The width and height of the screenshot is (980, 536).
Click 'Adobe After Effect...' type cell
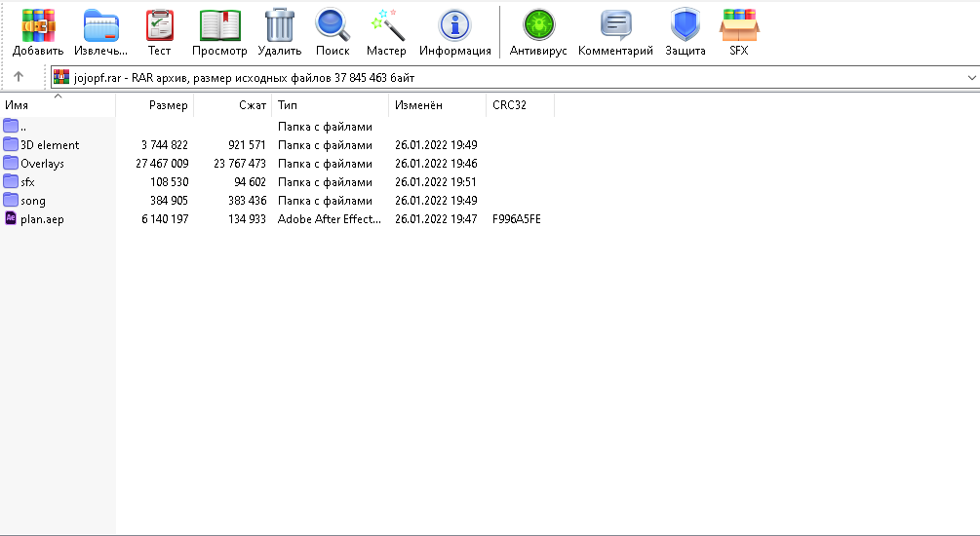330,219
